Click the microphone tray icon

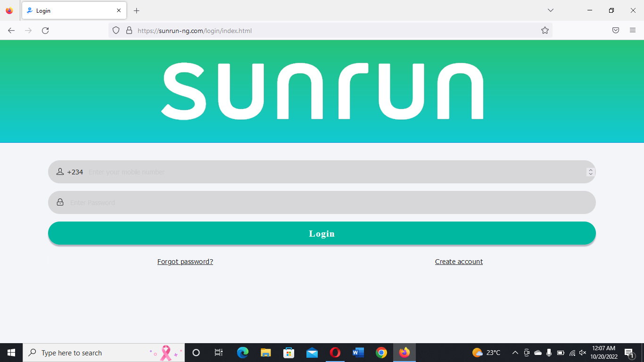(549, 353)
